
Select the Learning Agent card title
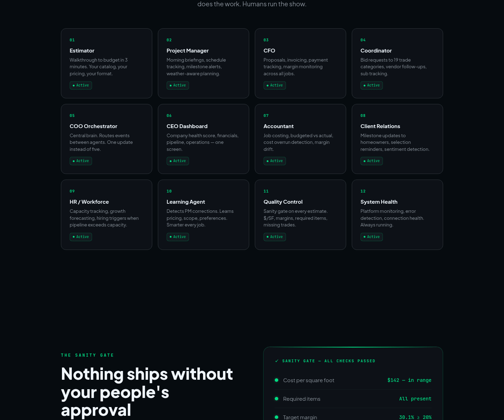pos(186,202)
